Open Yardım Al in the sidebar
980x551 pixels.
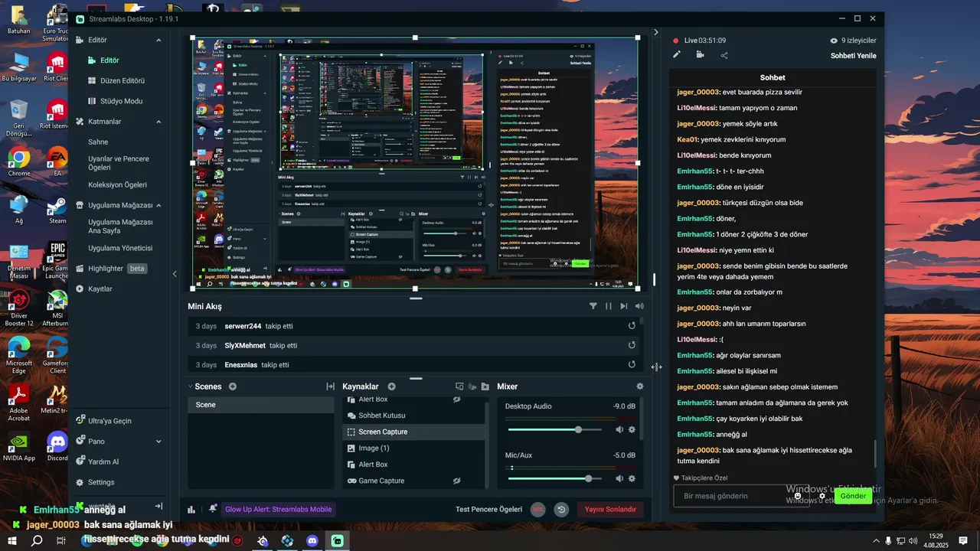point(97,461)
